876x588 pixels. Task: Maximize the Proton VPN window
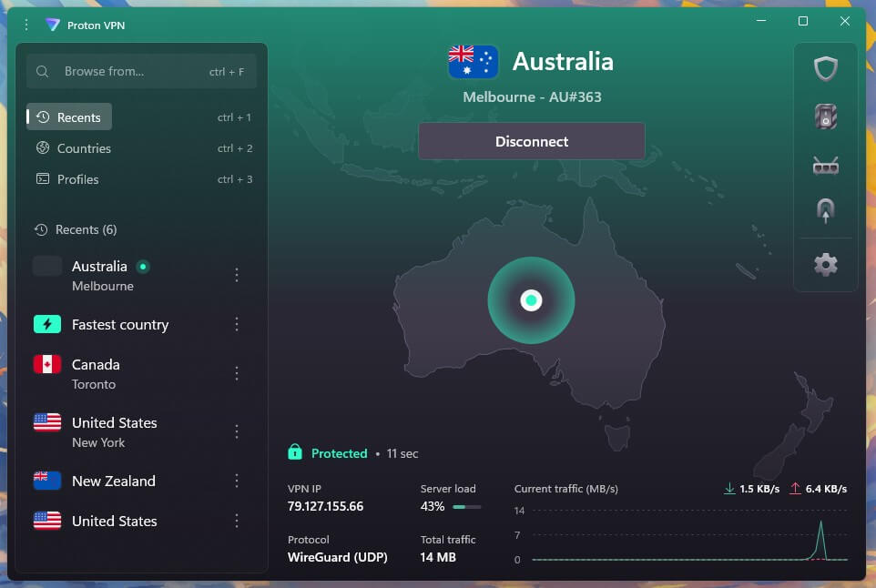pos(803,21)
